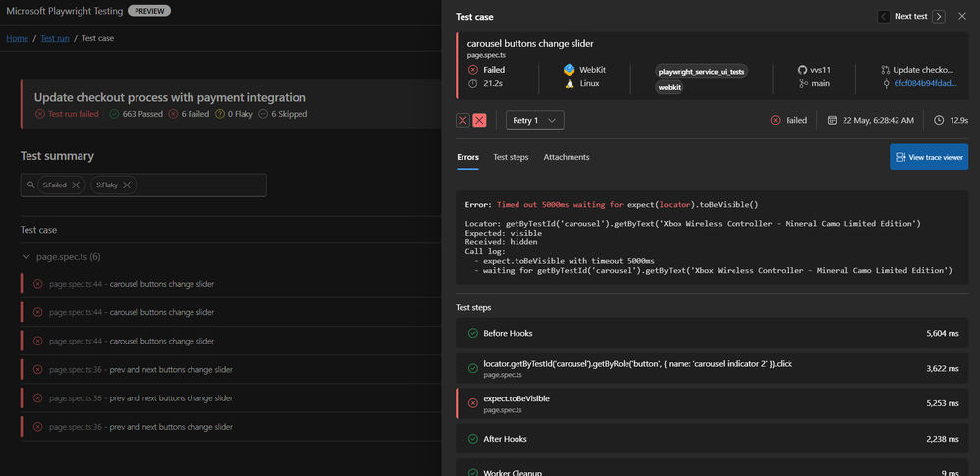This screenshot has width=980, height=476.
Task: Remove the S:Failed filter chip
Action: point(76,185)
